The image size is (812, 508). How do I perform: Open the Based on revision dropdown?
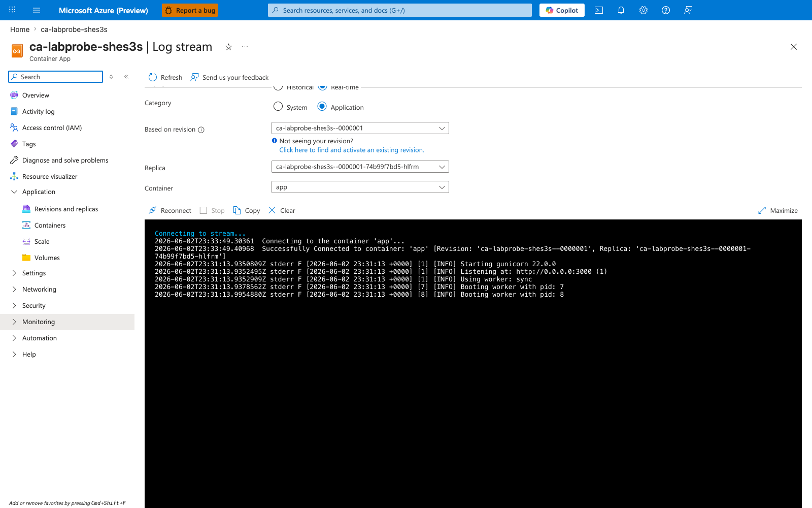pos(360,128)
